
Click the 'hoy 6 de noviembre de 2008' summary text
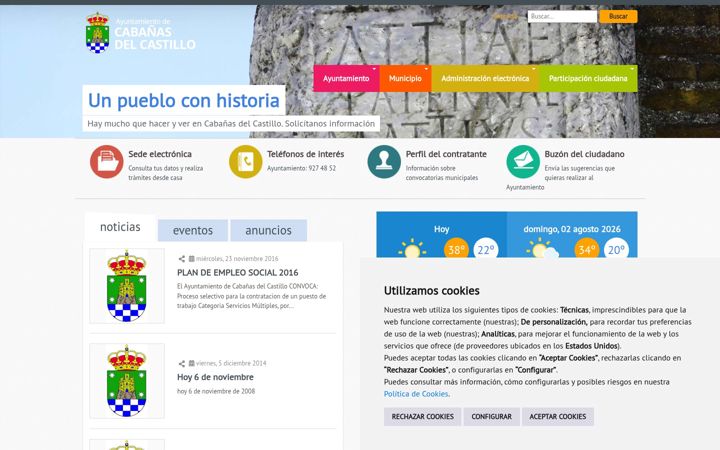click(216, 391)
